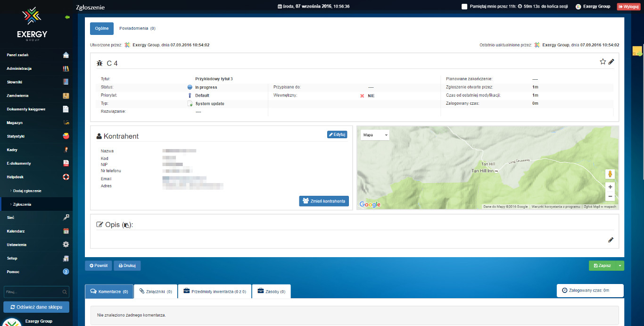Click the Powrót button
644x326 pixels.
pyautogui.click(x=99, y=266)
